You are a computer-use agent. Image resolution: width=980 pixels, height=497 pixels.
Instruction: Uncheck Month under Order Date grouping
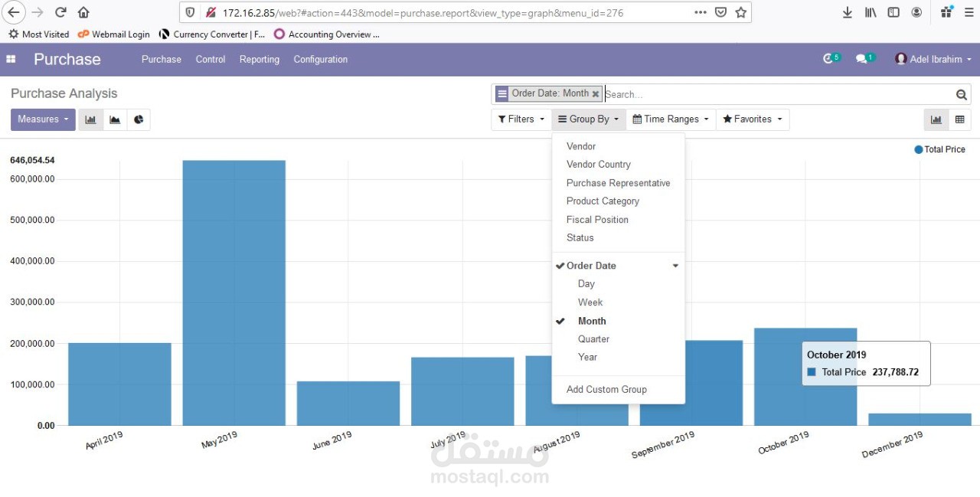click(x=592, y=321)
